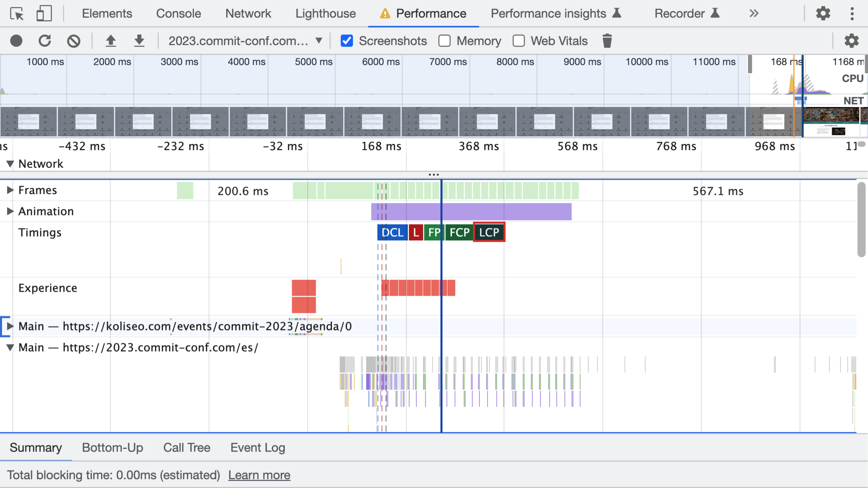
Task: Click the load profile upload icon
Action: pos(111,41)
